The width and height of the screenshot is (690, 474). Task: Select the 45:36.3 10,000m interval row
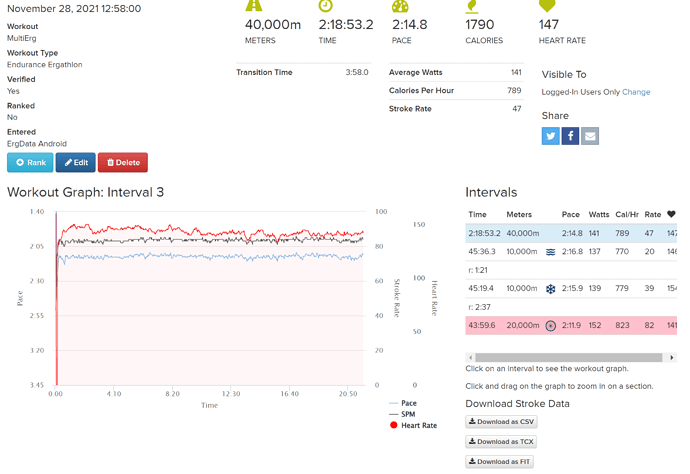point(571,252)
